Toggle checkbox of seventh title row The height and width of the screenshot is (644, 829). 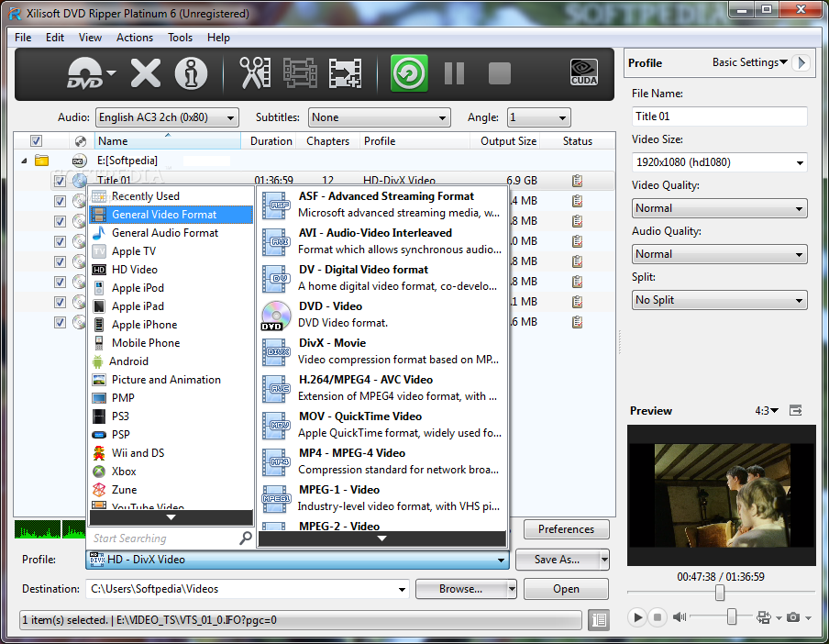pos(60,302)
